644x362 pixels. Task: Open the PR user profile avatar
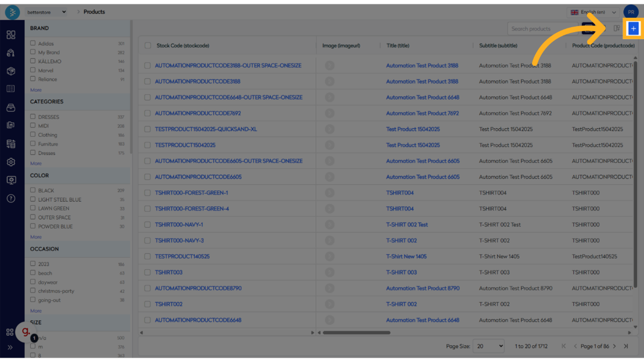pos(630,12)
